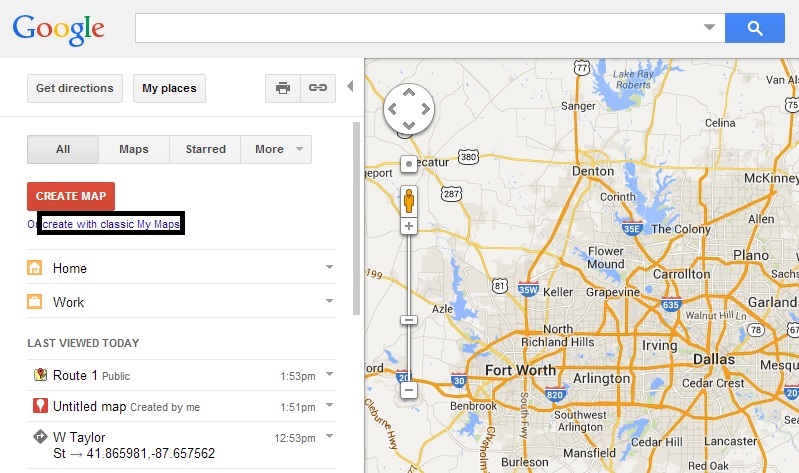Expand the Work row dropdown arrow

coord(330,301)
